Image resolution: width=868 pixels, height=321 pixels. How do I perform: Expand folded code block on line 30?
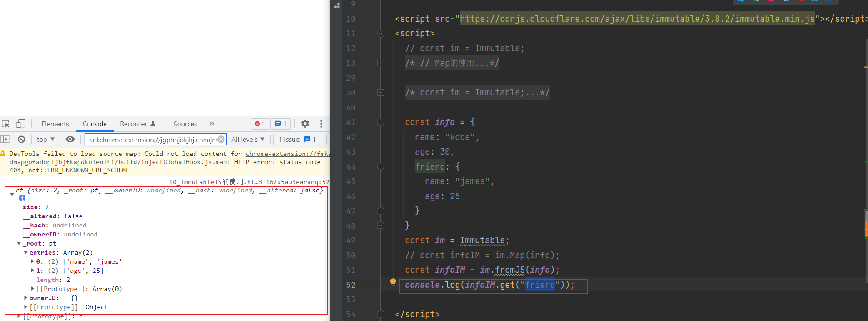point(381,92)
